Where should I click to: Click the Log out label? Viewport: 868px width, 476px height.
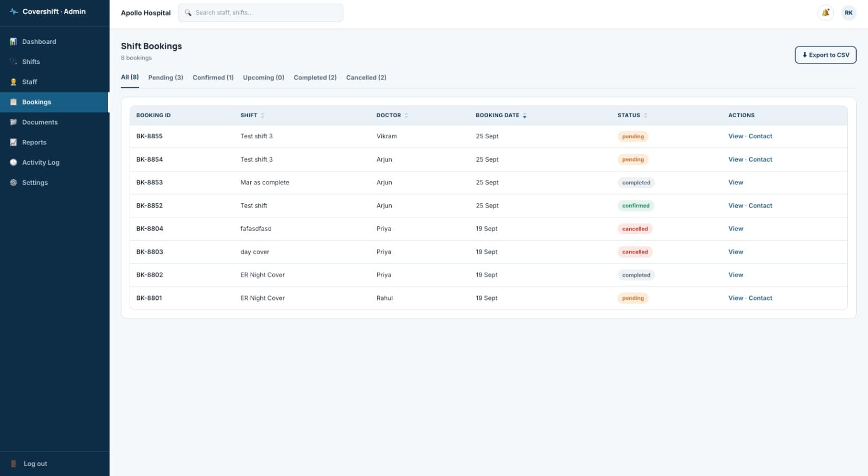[35, 464]
